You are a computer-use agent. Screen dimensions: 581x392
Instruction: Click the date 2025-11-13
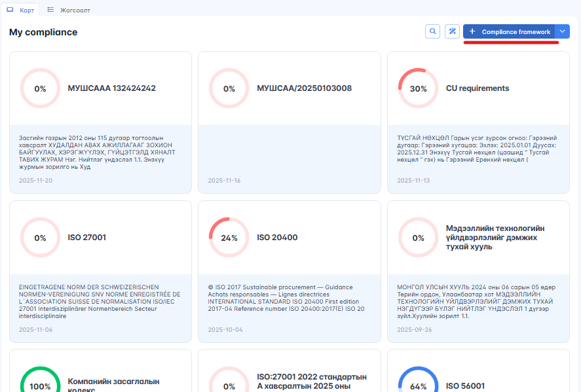click(x=413, y=180)
